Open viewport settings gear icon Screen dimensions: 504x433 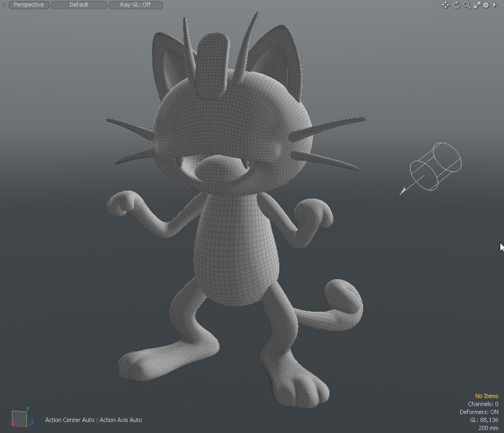click(x=486, y=5)
